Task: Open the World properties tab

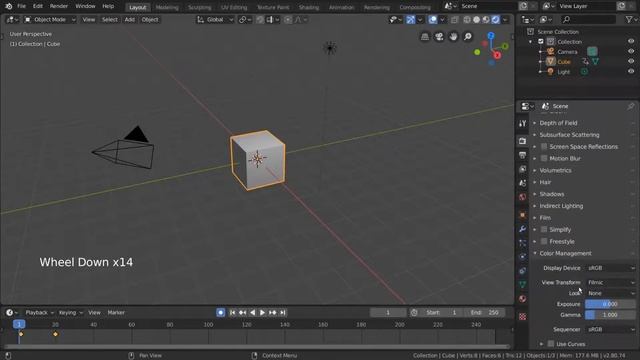Action: [522, 197]
